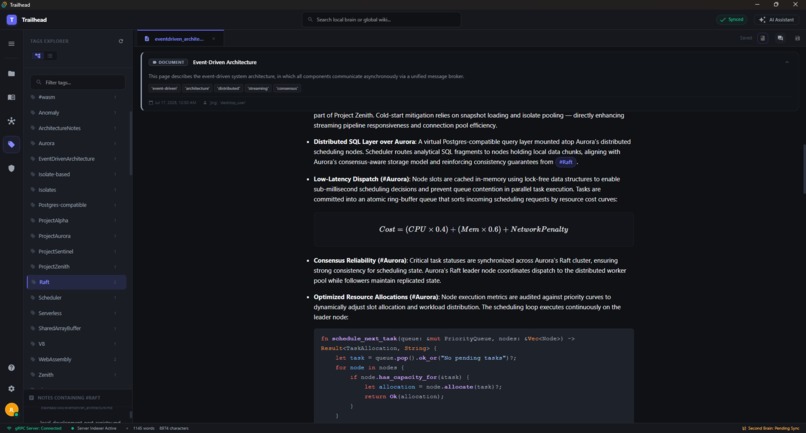Select the Isolate-based tag
806x433 pixels.
[76, 174]
